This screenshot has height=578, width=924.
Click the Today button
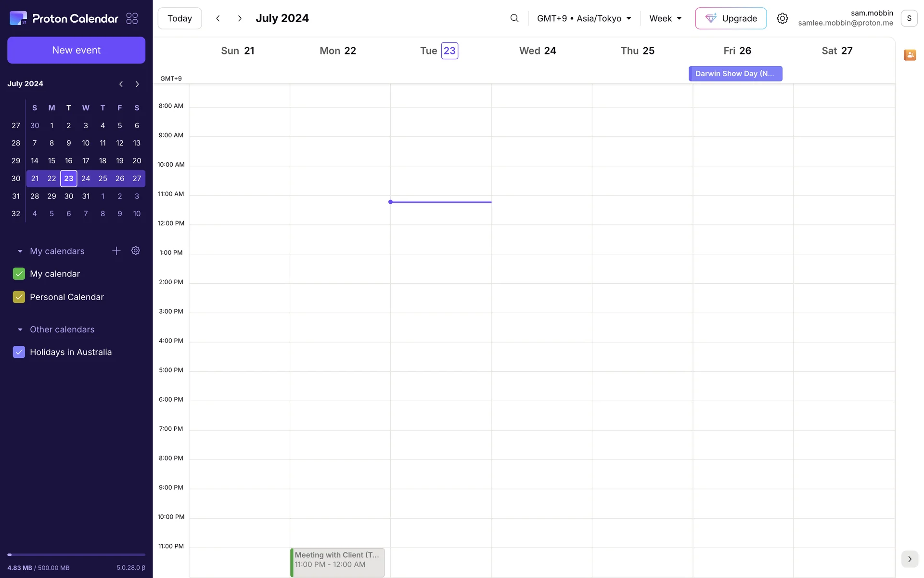pos(180,18)
